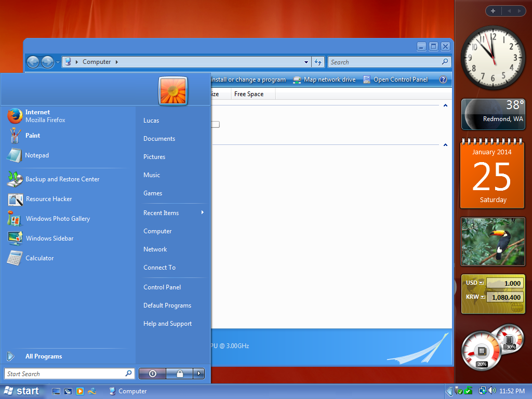Click the power button in Start menu
Viewport: 532px width, 399px height.
[153, 374]
